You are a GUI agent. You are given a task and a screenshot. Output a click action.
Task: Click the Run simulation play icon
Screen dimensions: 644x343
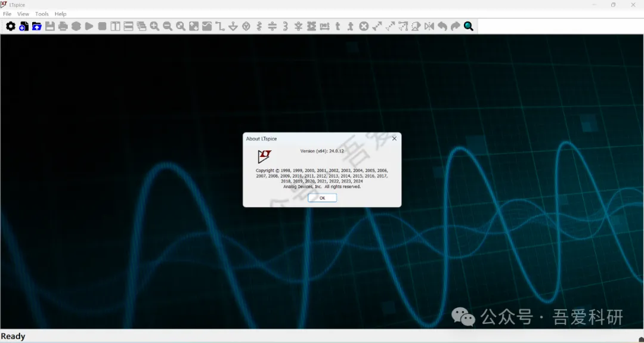pyautogui.click(x=89, y=26)
